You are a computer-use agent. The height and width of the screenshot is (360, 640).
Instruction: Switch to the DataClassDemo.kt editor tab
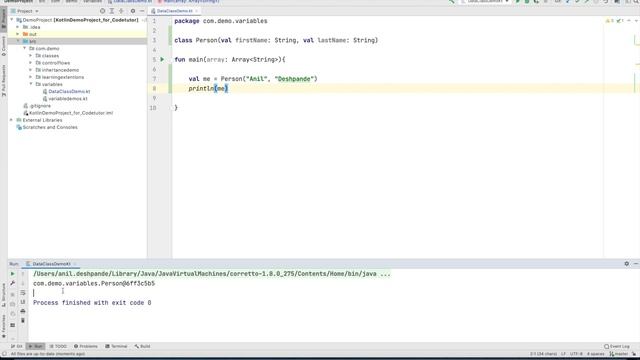tap(175, 11)
